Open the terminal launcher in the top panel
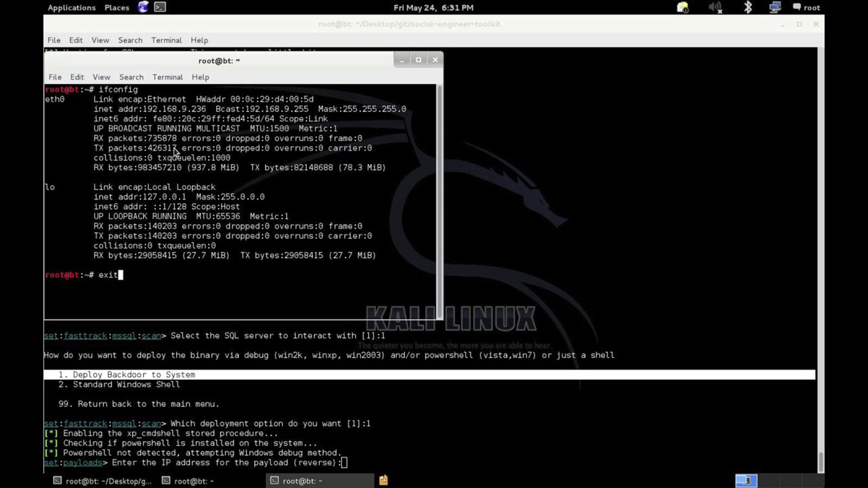The image size is (868, 488). 160,7
